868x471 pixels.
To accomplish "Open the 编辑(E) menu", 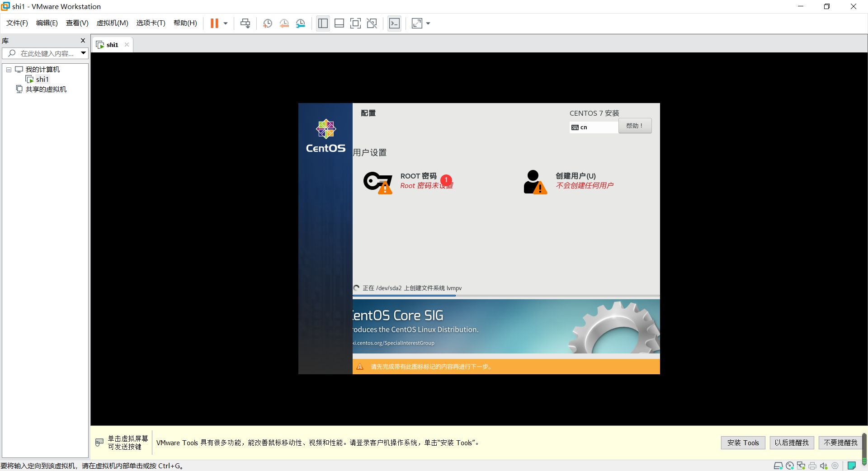I will pyautogui.click(x=47, y=23).
